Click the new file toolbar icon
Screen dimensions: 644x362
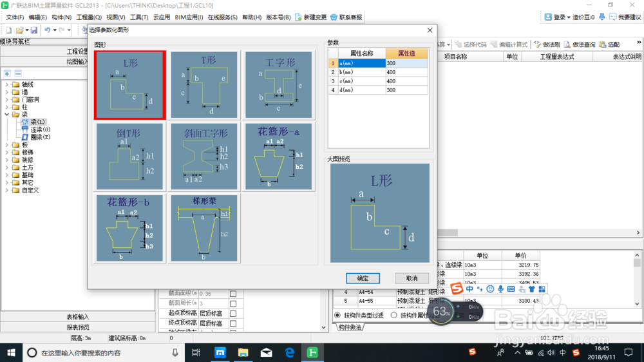point(8,30)
